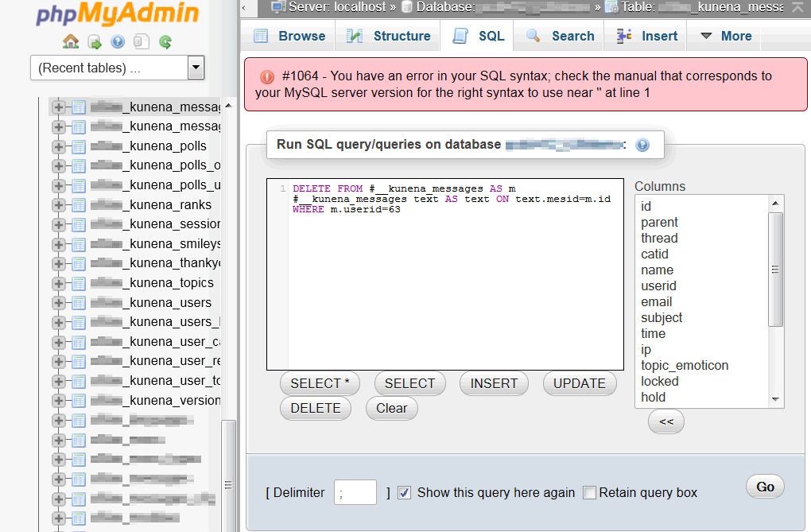Click the copy documents icon under logo

tap(142, 41)
